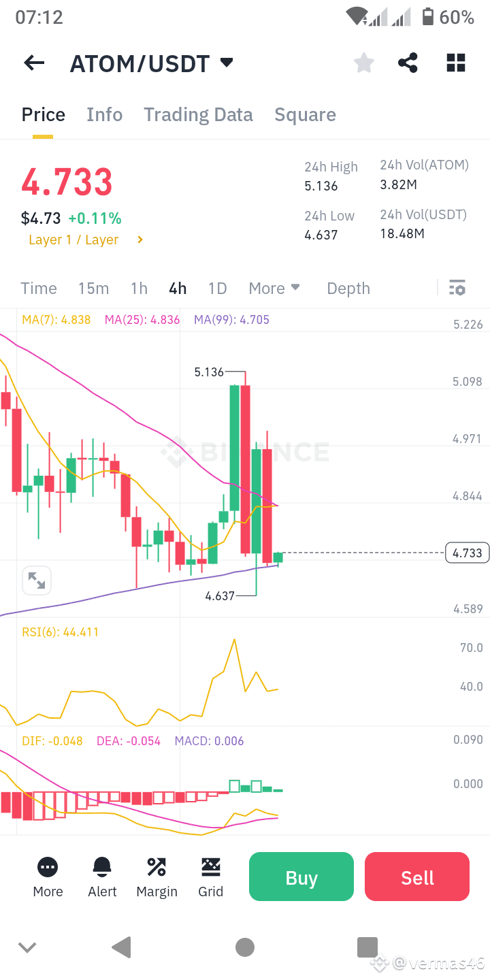
Task: Expand the More timeframe dropdown
Action: (274, 288)
